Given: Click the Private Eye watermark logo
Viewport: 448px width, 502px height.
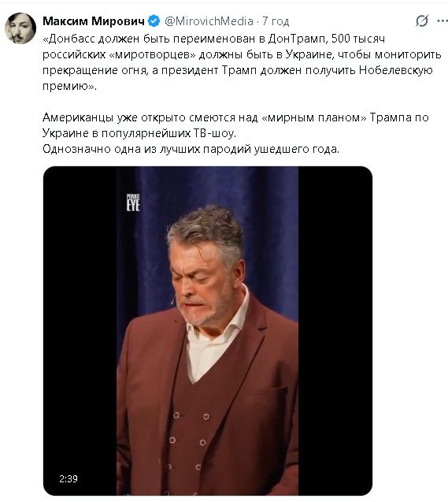Looking at the screenshot, I should click(x=133, y=203).
